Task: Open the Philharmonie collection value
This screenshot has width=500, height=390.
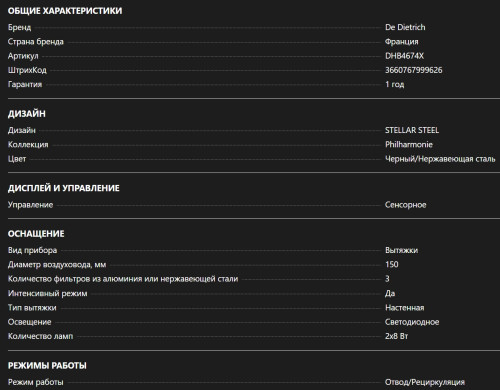Action: tap(409, 144)
